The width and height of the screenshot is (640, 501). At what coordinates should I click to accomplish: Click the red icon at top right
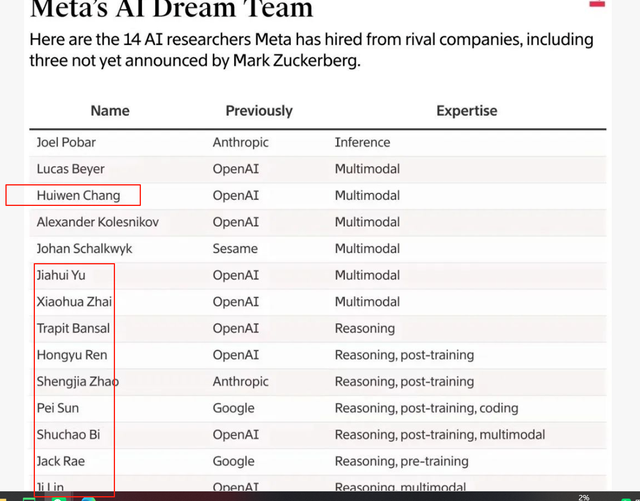[597, 4]
